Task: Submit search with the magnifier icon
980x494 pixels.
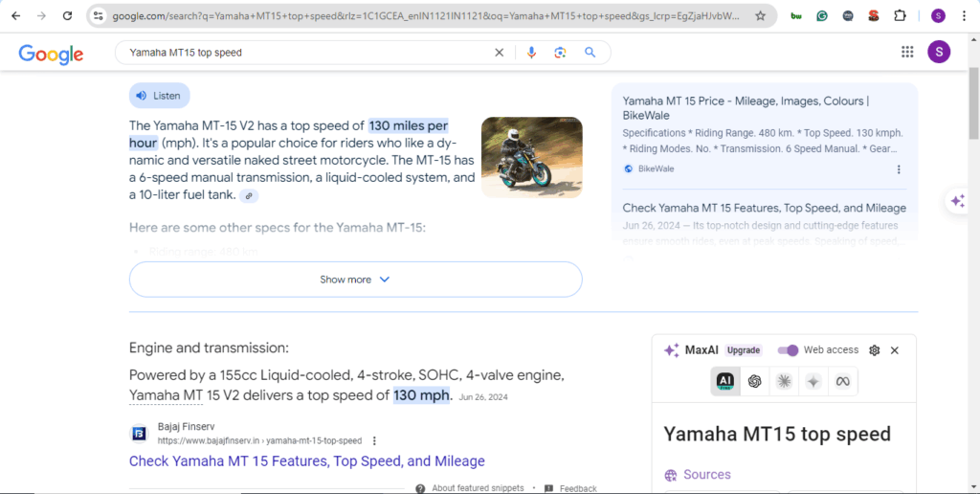Action: 590,53
